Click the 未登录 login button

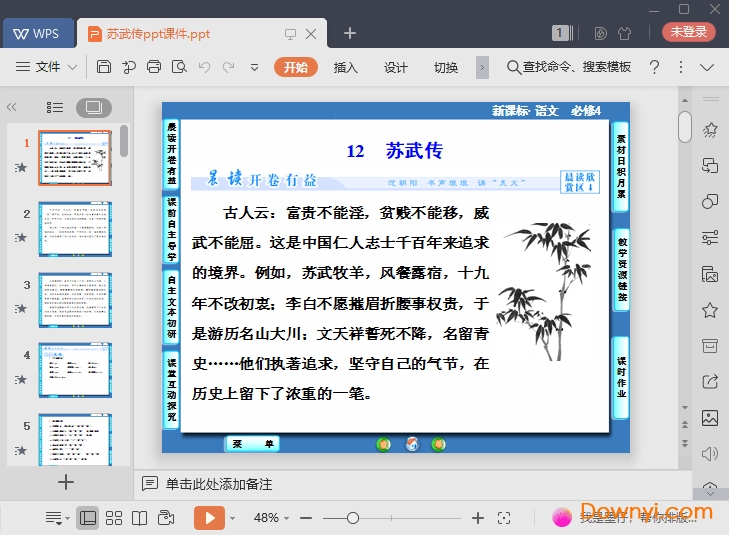click(x=689, y=32)
